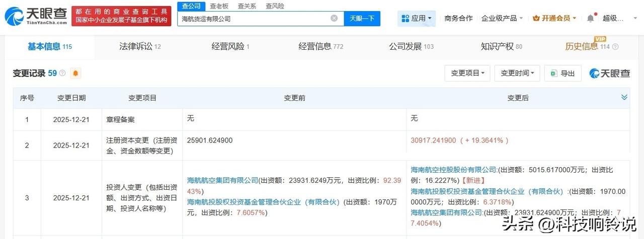Select the 知识产权 tab
This screenshot has height=239, width=644.
pyautogui.click(x=502, y=47)
